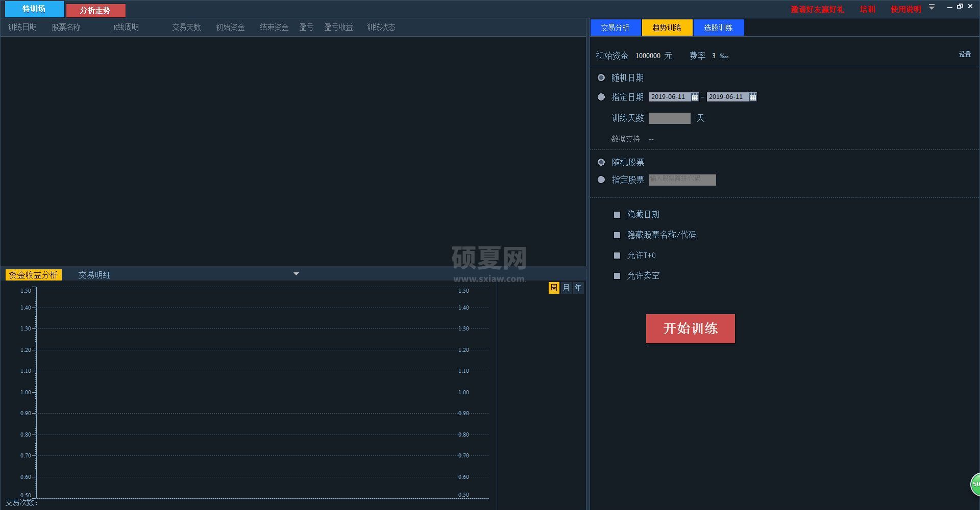980x510 pixels.
Task: Click the green floating badge icon
Action: (x=975, y=484)
